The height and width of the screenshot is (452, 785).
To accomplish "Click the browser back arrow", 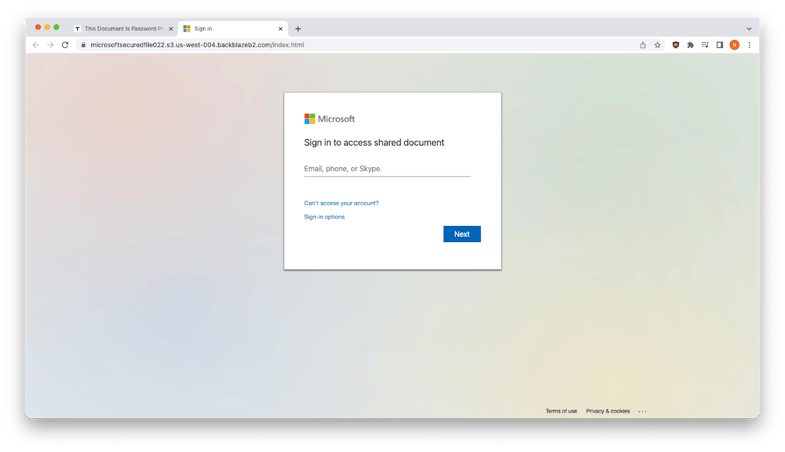I will [36, 45].
